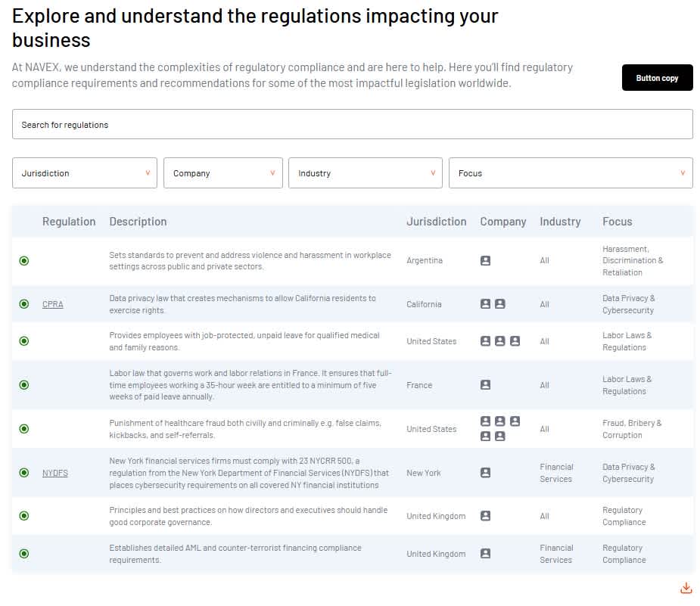700x606 pixels.
Task: Click company icon in corporate governance row
Action: pos(485,516)
